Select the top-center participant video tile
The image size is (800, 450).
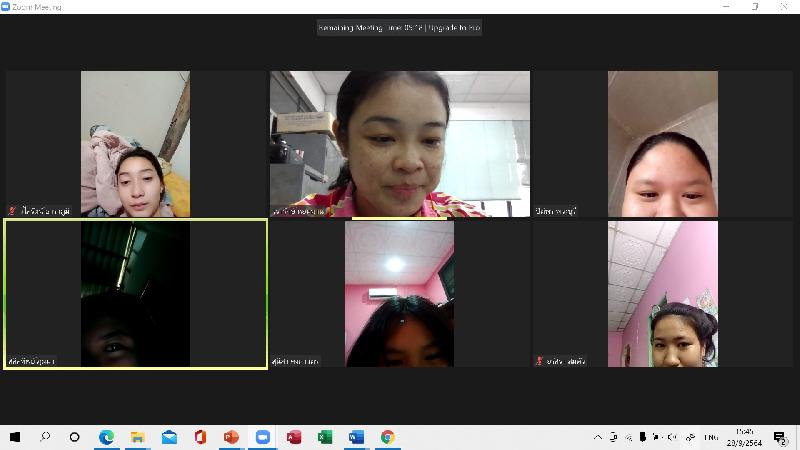point(400,143)
